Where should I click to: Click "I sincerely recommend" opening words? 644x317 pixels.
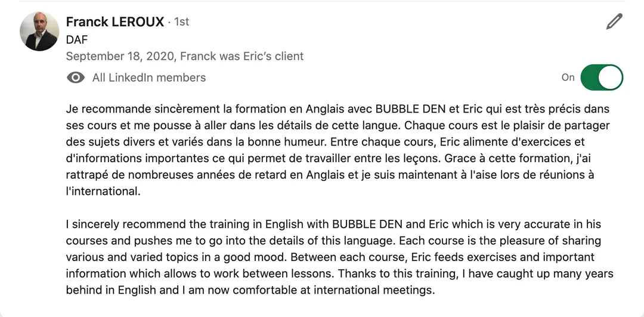(x=122, y=225)
